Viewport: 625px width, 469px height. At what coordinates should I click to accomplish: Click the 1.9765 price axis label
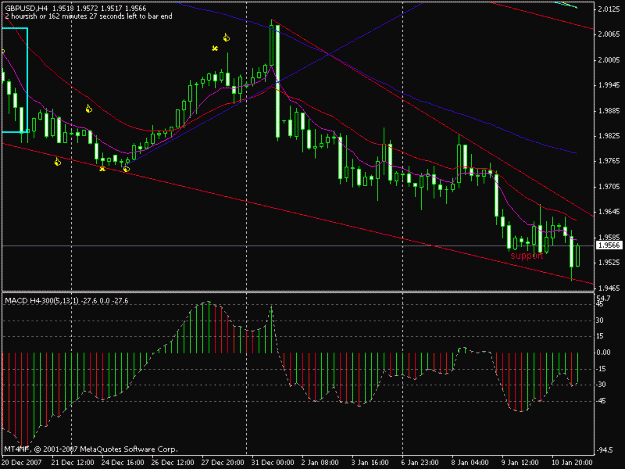[x=609, y=161]
